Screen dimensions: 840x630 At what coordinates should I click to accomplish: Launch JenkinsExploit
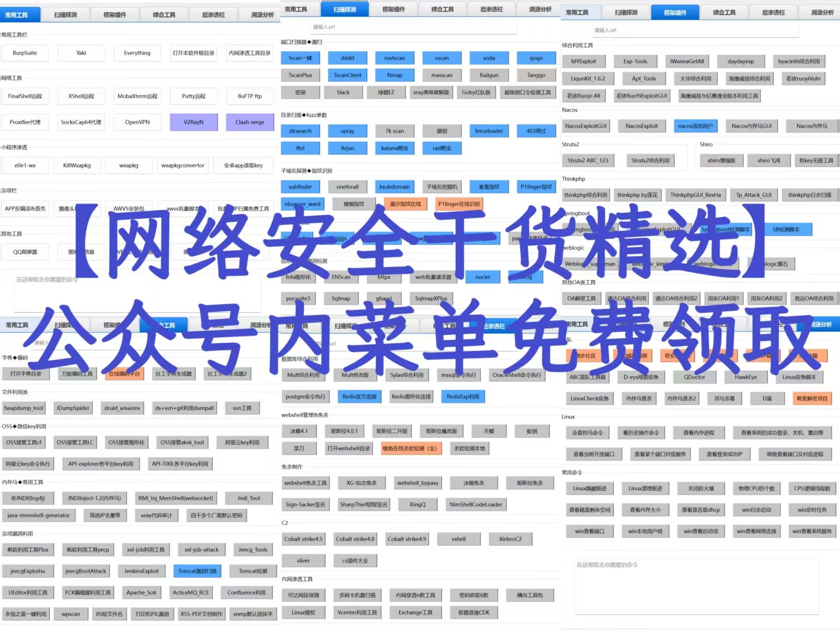[141, 571]
